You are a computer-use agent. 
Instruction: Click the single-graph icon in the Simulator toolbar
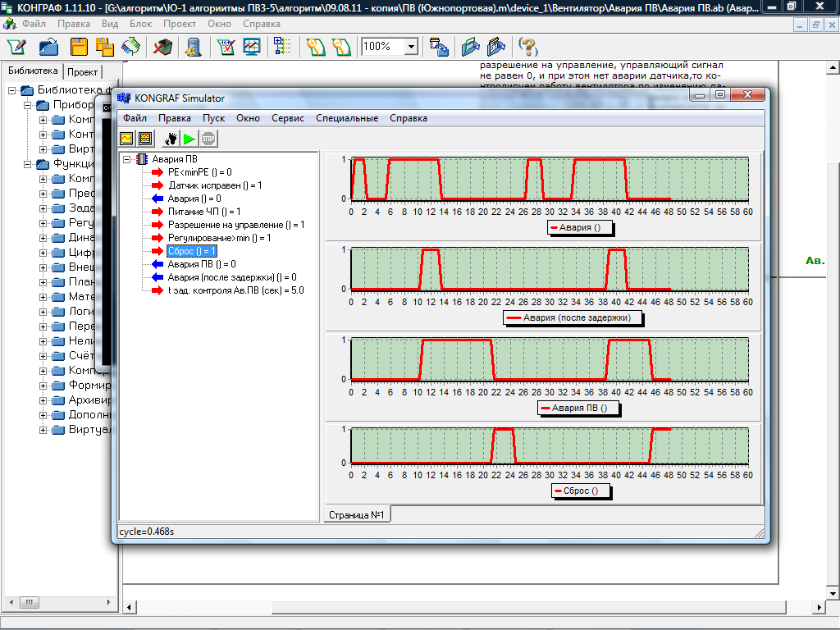(x=127, y=139)
